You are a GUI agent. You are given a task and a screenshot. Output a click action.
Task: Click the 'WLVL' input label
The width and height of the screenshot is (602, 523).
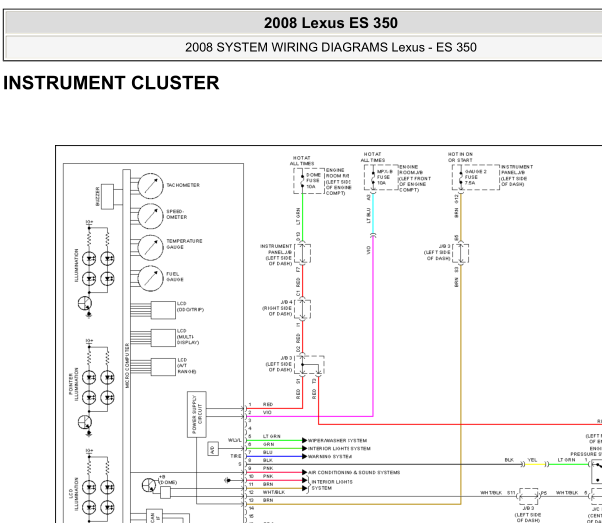click(x=235, y=440)
